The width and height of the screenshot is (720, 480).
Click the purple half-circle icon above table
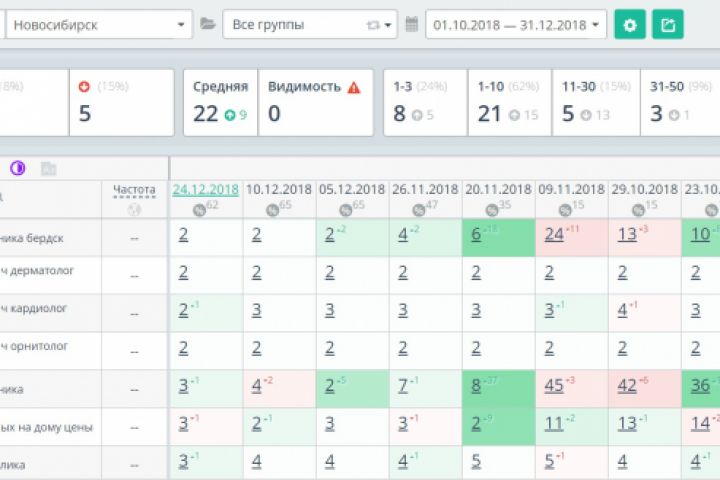(x=18, y=168)
